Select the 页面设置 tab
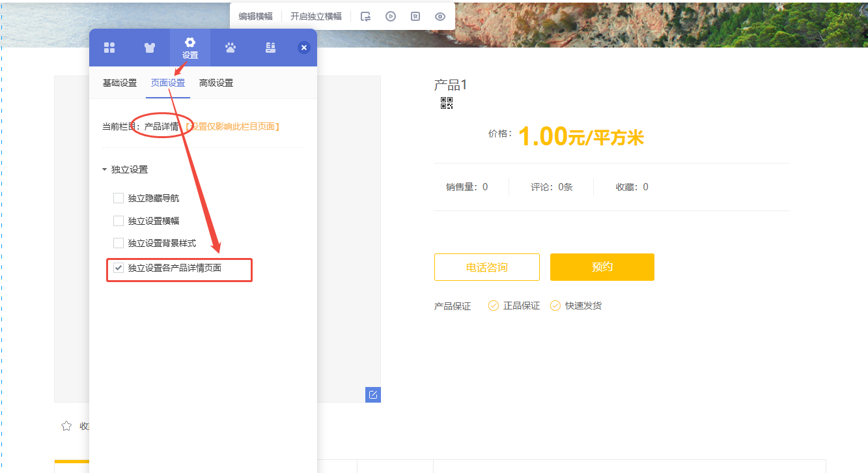 (168, 83)
